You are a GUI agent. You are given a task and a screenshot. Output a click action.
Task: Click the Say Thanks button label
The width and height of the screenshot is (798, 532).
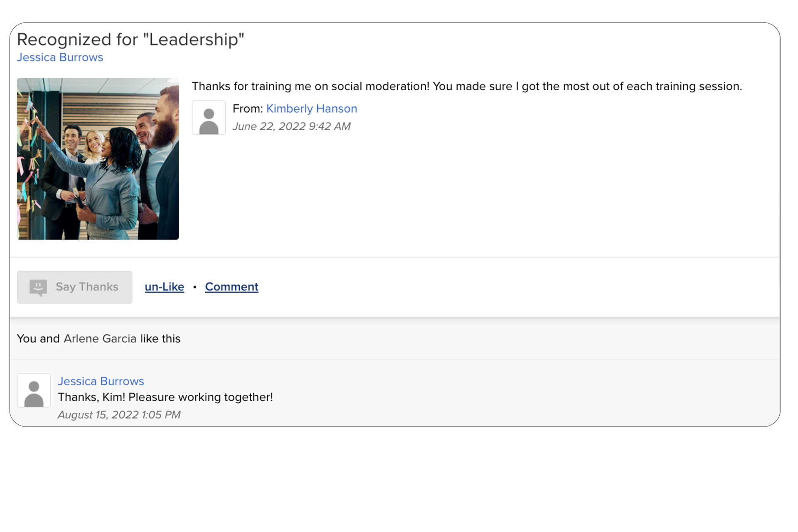click(x=87, y=287)
